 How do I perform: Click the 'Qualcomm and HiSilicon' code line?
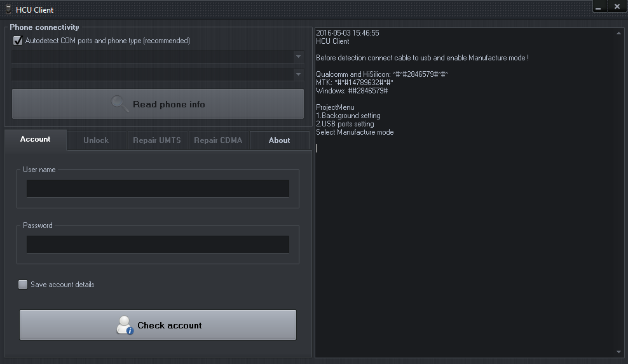(381, 74)
